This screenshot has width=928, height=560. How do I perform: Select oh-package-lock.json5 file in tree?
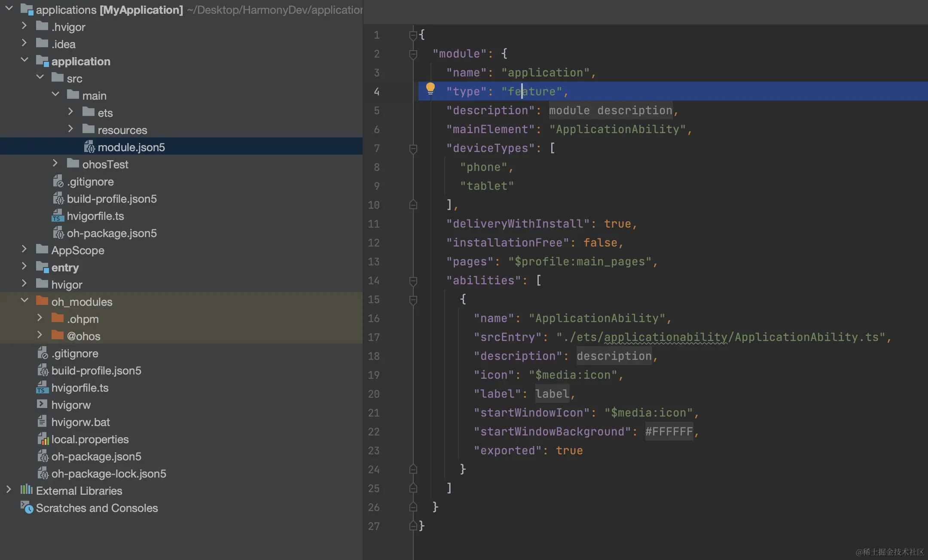pyautogui.click(x=108, y=474)
